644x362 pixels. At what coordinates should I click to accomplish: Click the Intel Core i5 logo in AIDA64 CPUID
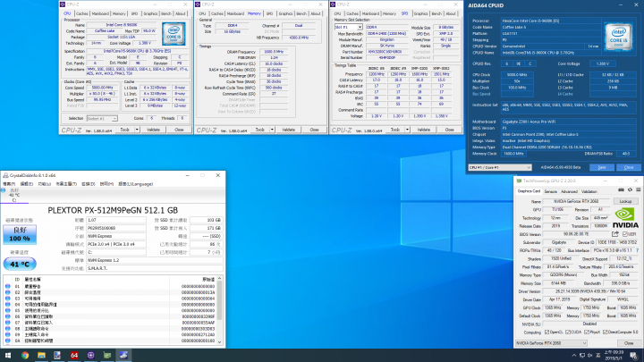click(618, 37)
